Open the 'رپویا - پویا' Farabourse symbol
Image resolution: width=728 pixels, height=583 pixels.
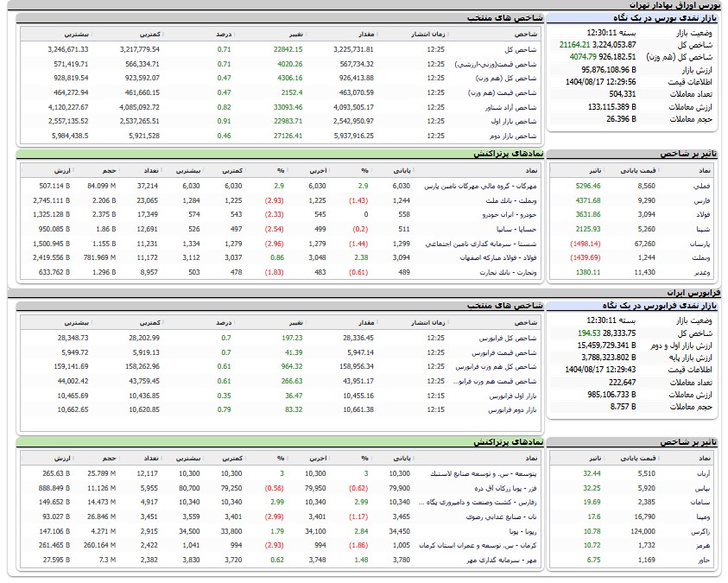coord(516,531)
